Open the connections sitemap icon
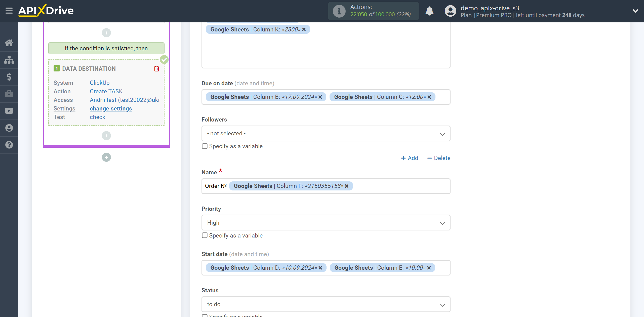Image resolution: width=644 pixels, height=317 pixels. (9, 60)
